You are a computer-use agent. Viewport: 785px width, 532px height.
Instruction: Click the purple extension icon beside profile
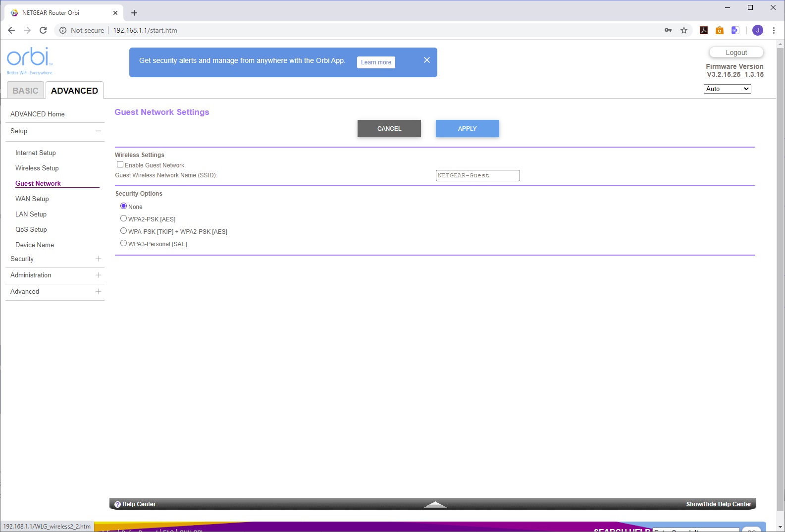pyautogui.click(x=735, y=30)
